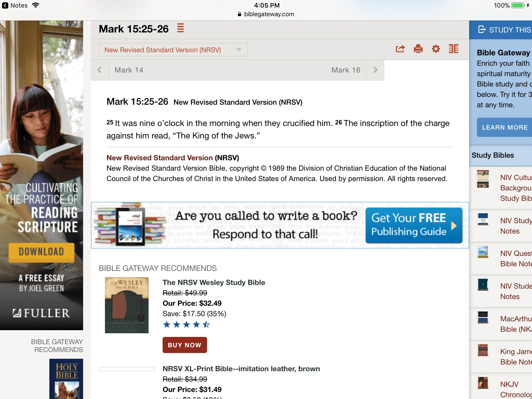Image resolution: width=532 pixels, height=399 pixels.
Task: Tap the Study This icon
Action: [482, 30]
